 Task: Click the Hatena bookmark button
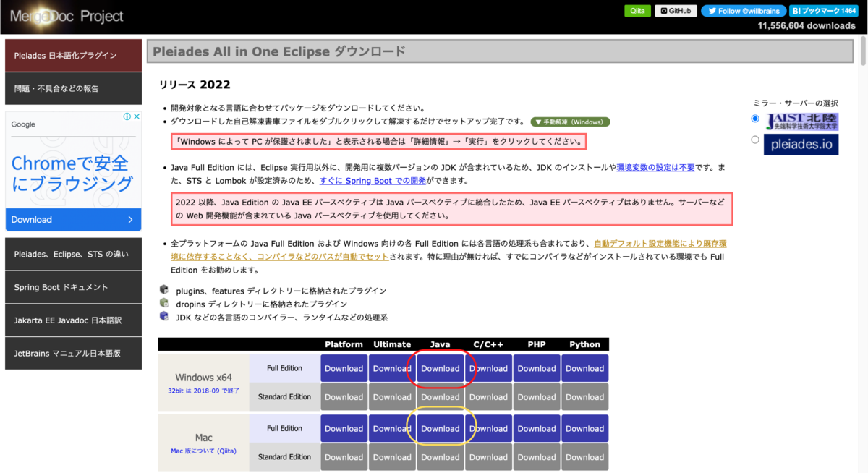click(x=822, y=11)
